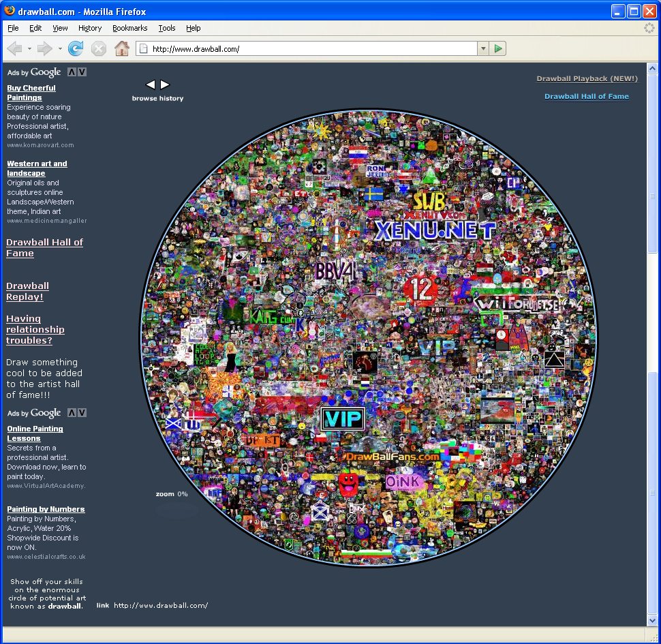Viewport: 661px width, 644px height.
Task: Click the Firefox activity throbber icon
Action: [649, 28]
